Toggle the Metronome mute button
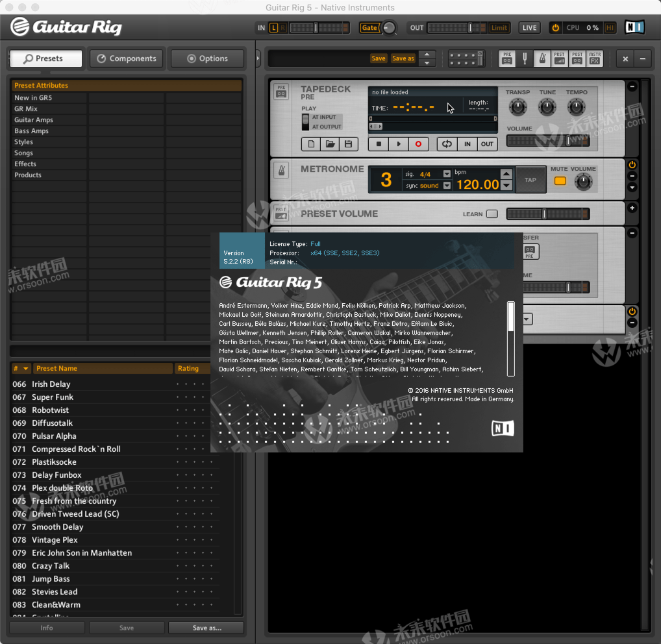The width and height of the screenshot is (661, 644). [560, 181]
